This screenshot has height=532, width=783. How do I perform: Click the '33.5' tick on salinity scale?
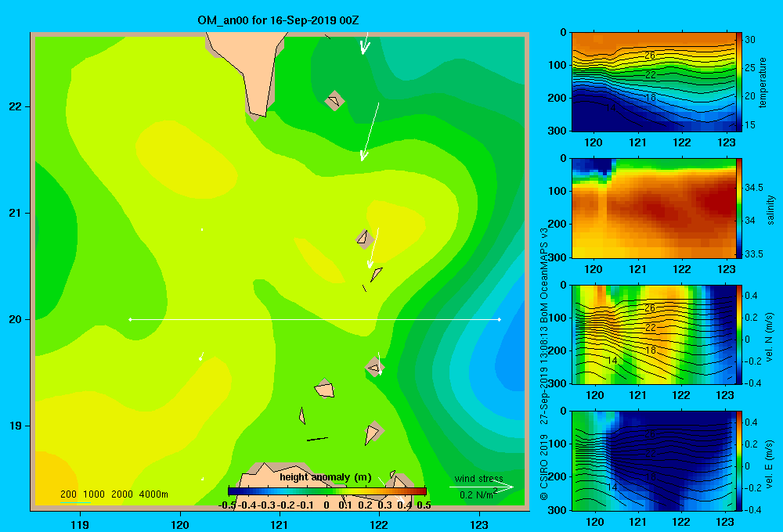[x=754, y=254]
